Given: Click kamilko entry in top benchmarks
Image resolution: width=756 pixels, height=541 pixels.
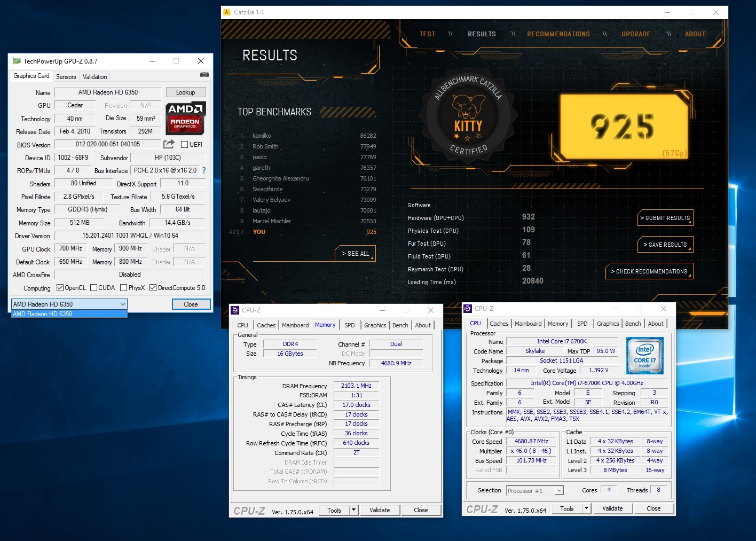Looking at the screenshot, I should point(308,136).
